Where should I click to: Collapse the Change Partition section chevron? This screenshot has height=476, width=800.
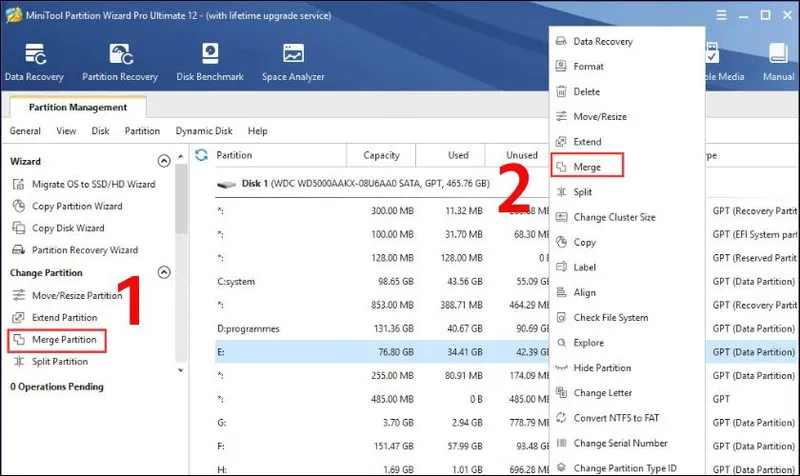coord(164,272)
